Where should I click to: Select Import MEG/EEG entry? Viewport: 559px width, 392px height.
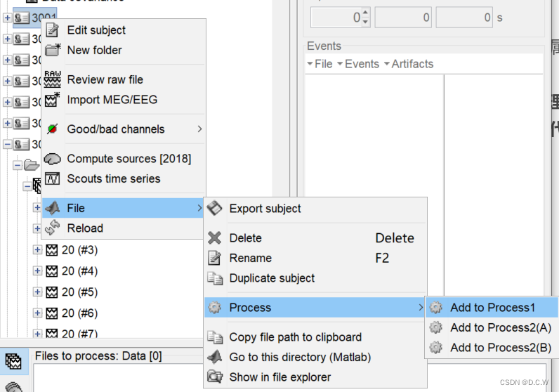click(x=124, y=100)
